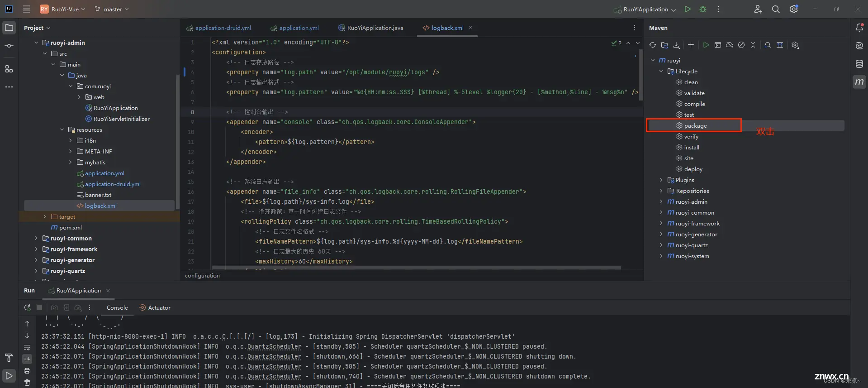The height and width of the screenshot is (388, 868).
Task: Add Maven project with plus icon
Action: point(691,45)
